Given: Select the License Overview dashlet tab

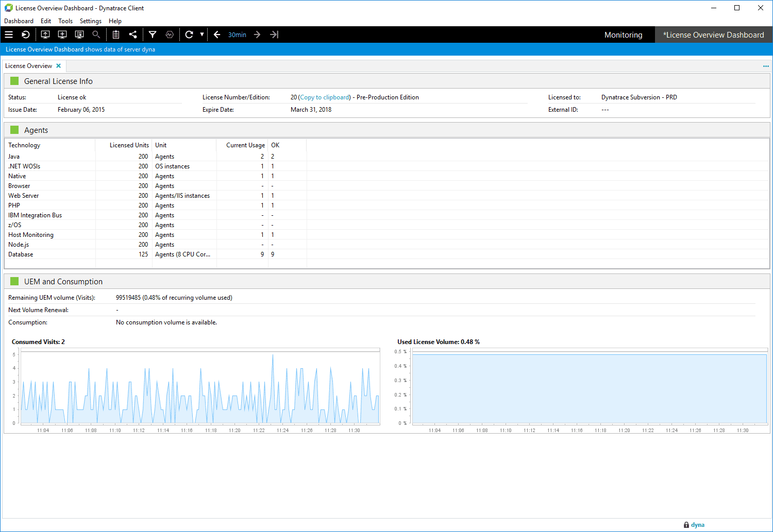Looking at the screenshot, I should click(28, 66).
